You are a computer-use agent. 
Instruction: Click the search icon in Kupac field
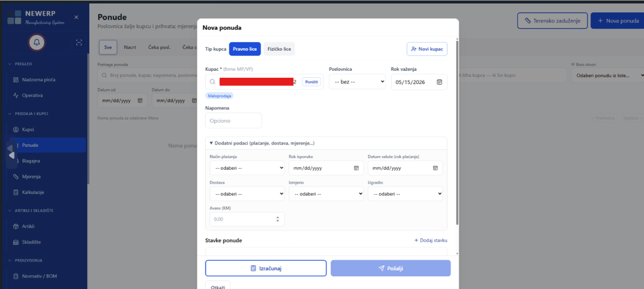tap(213, 82)
